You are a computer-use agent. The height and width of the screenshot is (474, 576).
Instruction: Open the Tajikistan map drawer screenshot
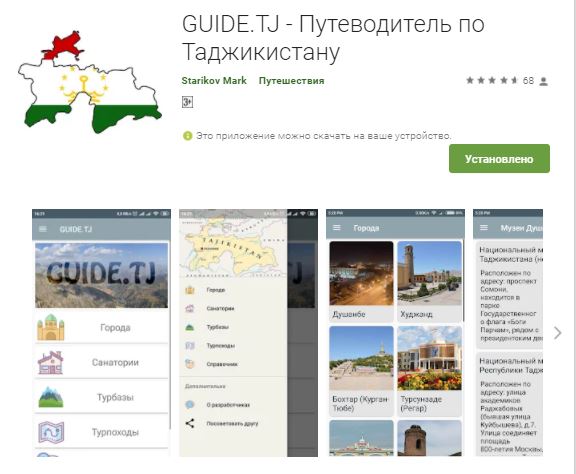pyautogui.click(x=248, y=333)
